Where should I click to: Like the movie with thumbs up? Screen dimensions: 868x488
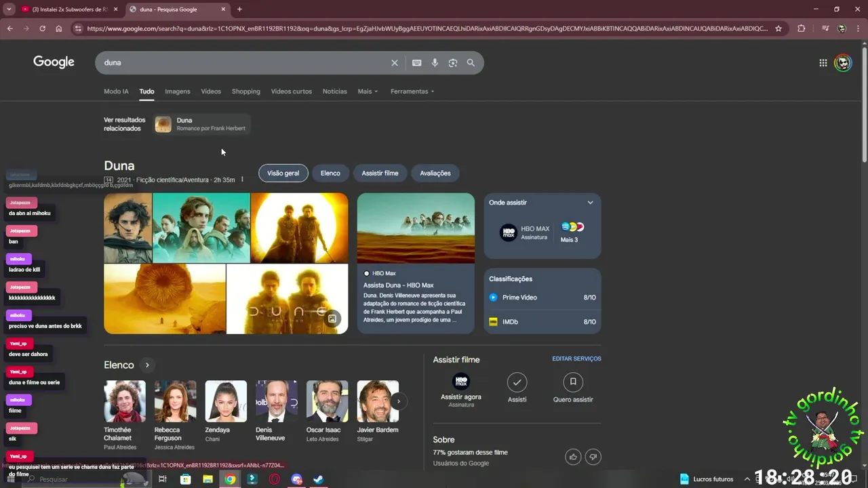(x=574, y=457)
